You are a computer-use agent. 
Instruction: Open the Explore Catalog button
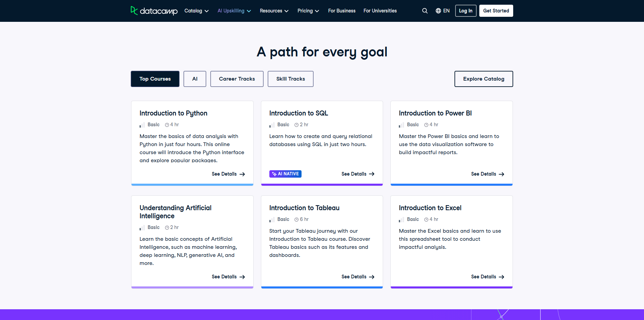click(x=484, y=79)
